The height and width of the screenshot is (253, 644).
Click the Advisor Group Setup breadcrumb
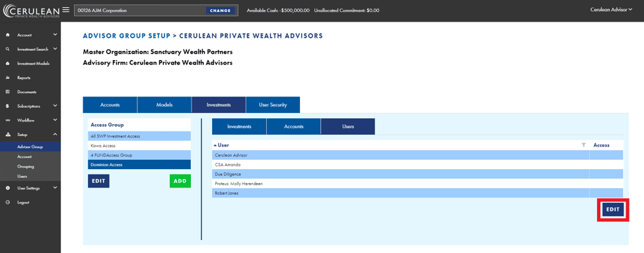click(127, 36)
